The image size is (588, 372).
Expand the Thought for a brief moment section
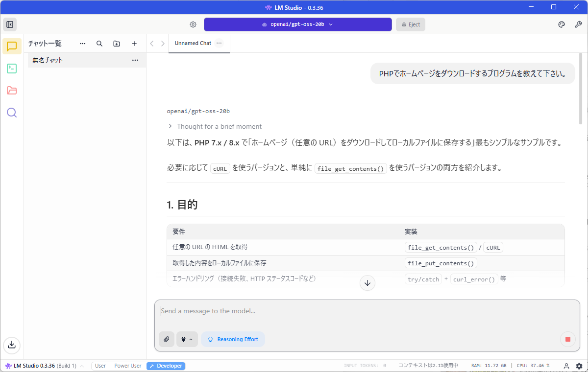(x=214, y=126)
